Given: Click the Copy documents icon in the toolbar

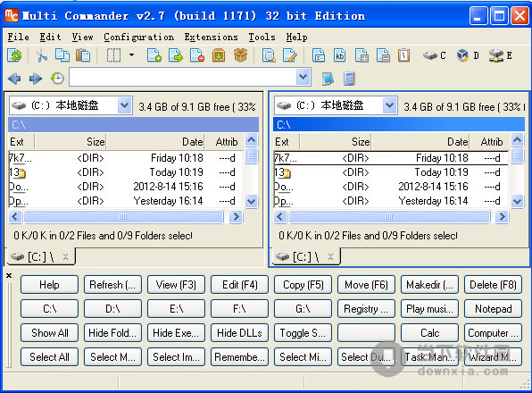Looking at the screenshot, I should (x=62, y=55).
